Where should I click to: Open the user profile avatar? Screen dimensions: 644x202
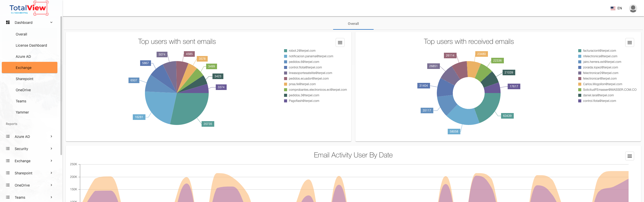pyautogui.click(x=633, y=8)
